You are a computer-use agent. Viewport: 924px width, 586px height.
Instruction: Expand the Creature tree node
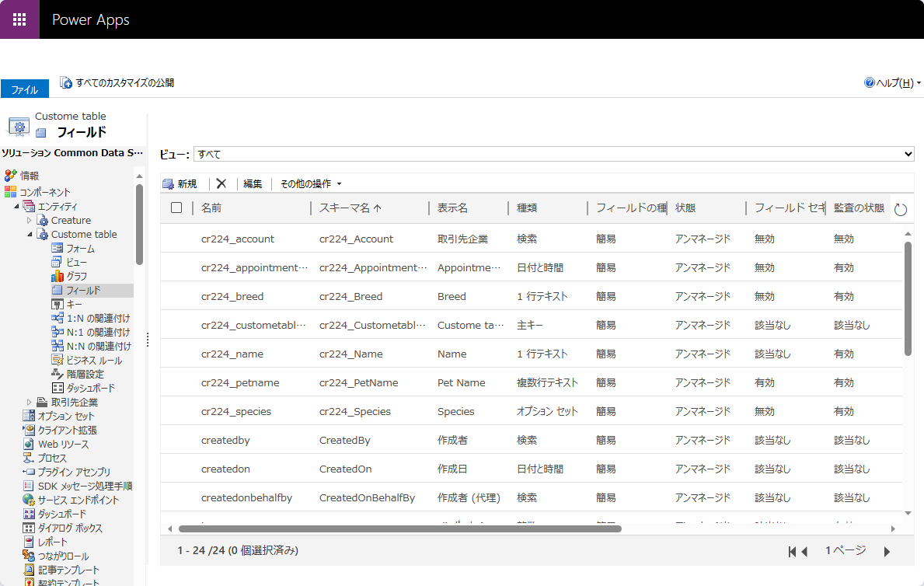(31, 220)
